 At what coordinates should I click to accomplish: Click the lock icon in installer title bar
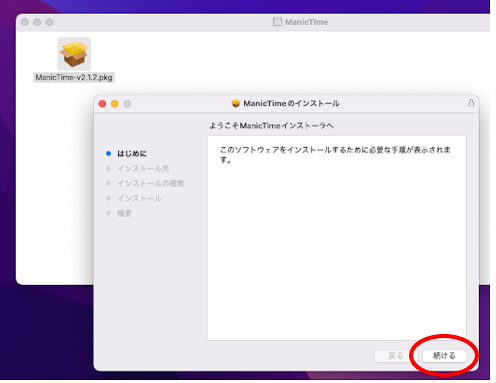(x=471, y=103)
